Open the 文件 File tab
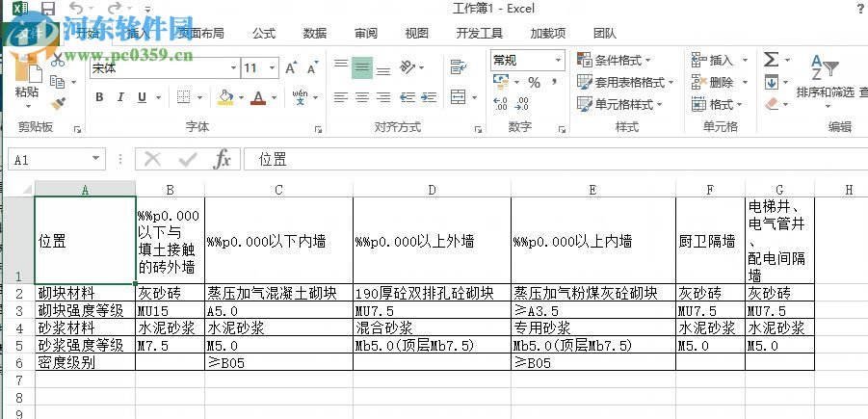868x419 pixels. click(x=31, y=33)
